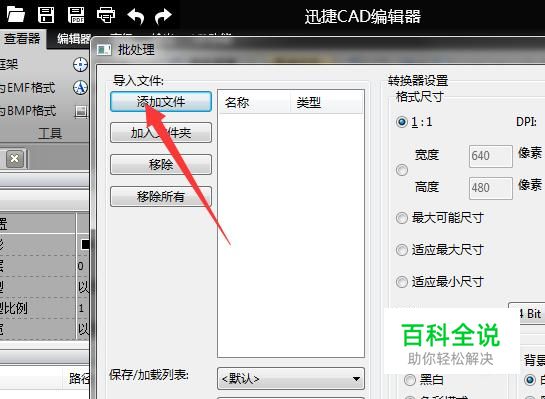The image size is (545, 399).
Task: Click the circular A icon beside EMF格式
Action: (x=80, y=88)
